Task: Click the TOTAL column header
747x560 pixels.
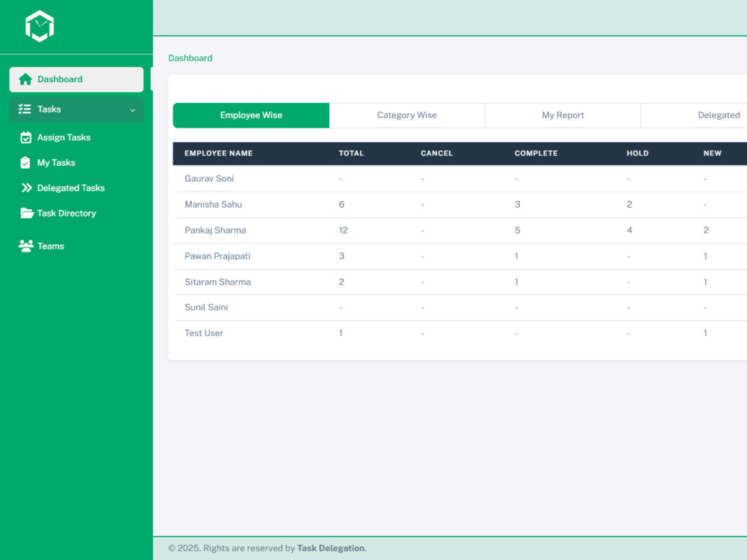Action: [x=351, y=153]
